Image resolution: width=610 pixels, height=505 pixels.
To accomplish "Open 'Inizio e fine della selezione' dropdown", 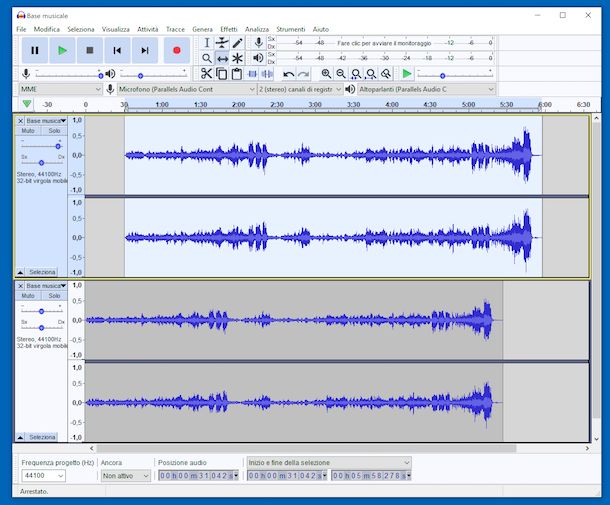I will 329,463.
